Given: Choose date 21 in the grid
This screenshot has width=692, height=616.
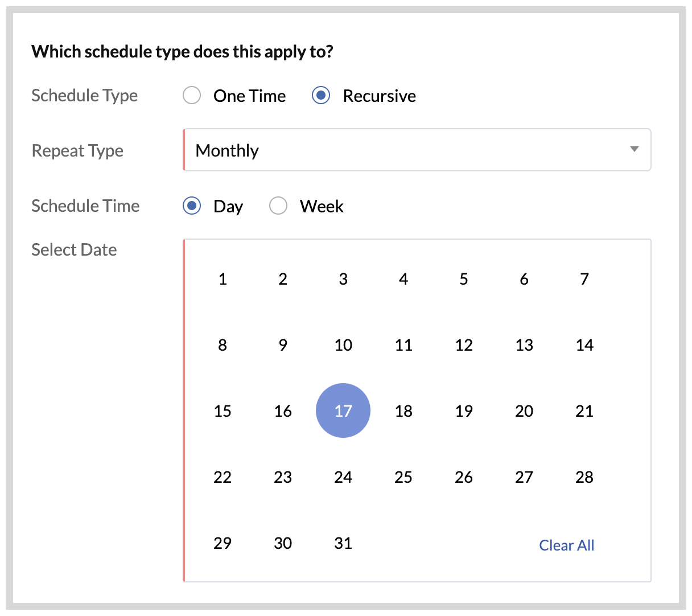Looking at the screenshot, I should pyautogui.click(x=584, y=411).
